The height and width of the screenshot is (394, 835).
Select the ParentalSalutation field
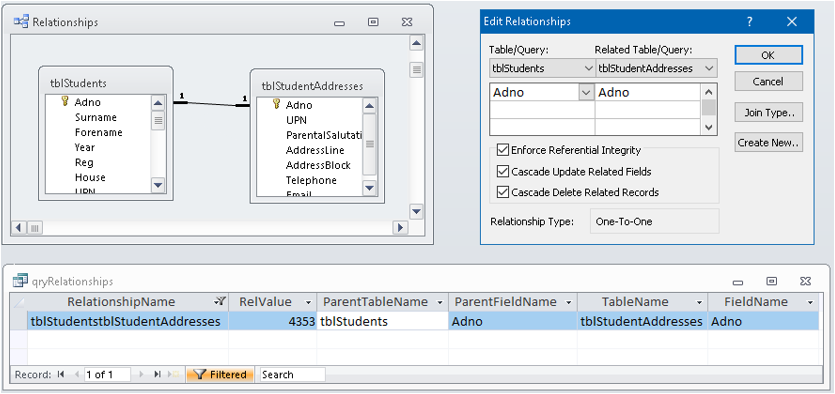[324, 135]
